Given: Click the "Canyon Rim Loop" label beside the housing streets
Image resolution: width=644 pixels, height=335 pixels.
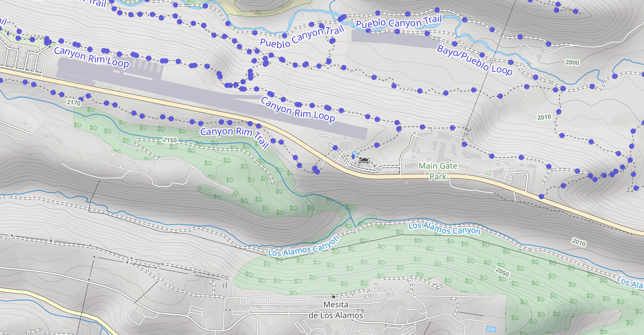Looking at the screenshot, I should 91,58.
